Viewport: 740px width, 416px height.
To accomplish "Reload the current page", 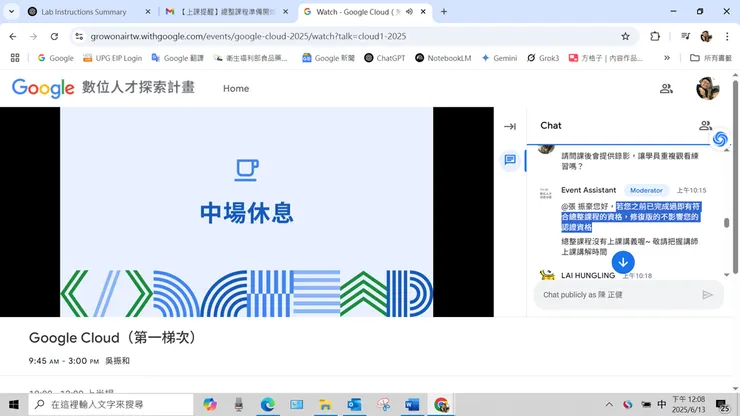I will coord(54,36).
